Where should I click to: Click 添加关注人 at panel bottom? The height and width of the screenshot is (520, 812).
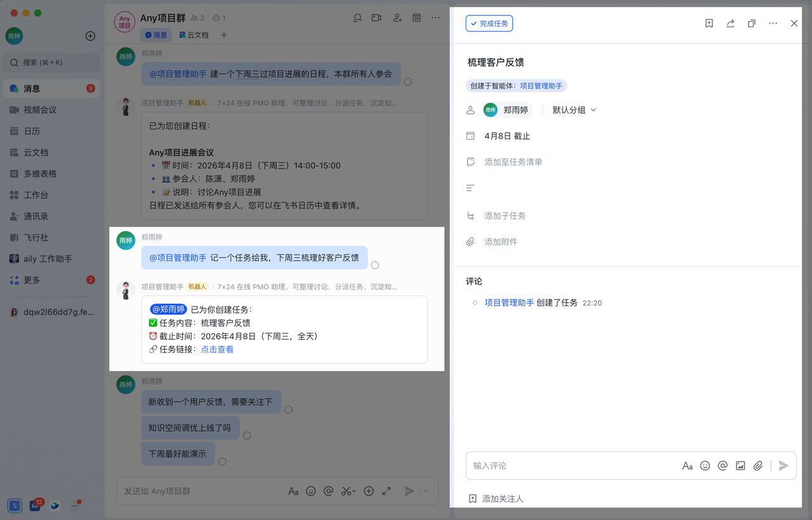click(502, 499)
